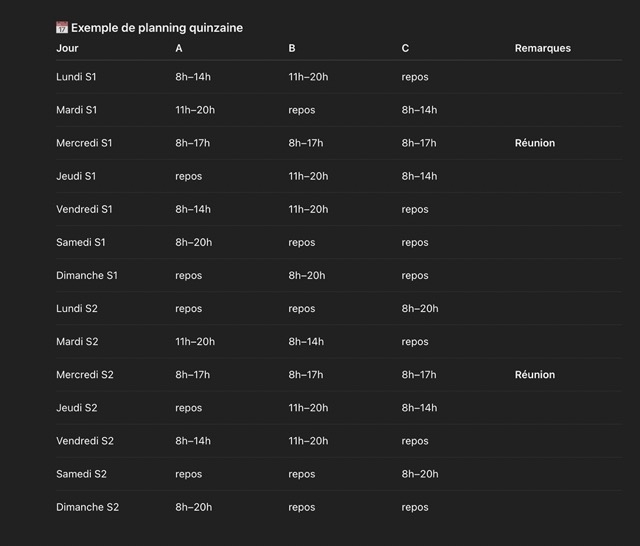Screen dimensions: 640x546
Task: Click the 'Réunion' remark for Mercredi S1
Action: point(535,143)
